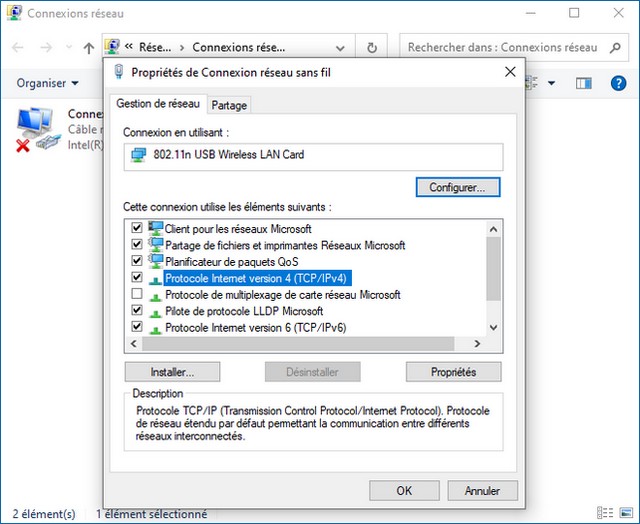Close the Propriétés de Connexion réseau sans fil dialog

tap(510, 72)
